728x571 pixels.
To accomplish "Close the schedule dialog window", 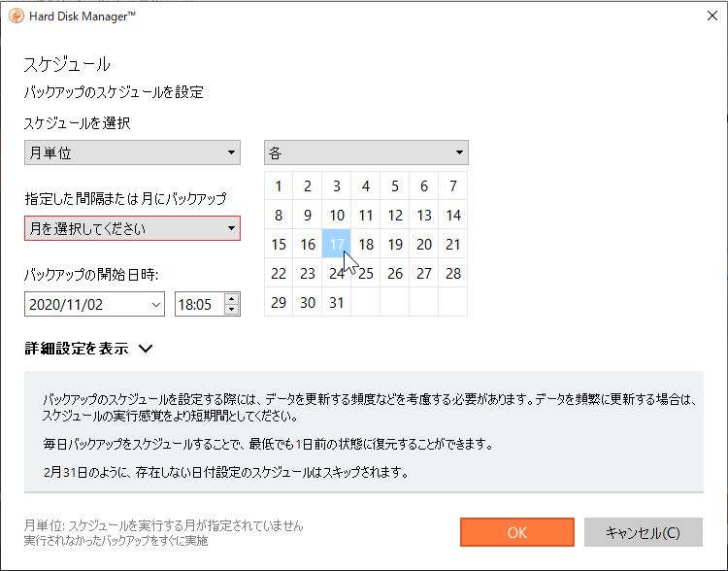I will pos(711,16).
